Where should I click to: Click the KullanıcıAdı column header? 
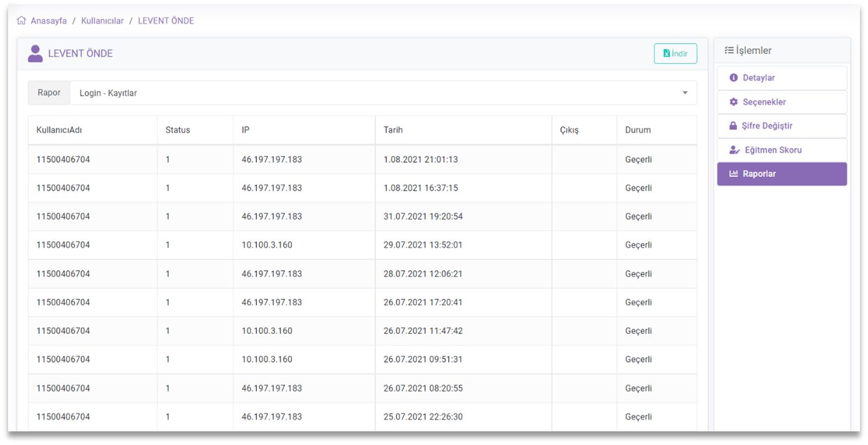[x=59, y=130]
